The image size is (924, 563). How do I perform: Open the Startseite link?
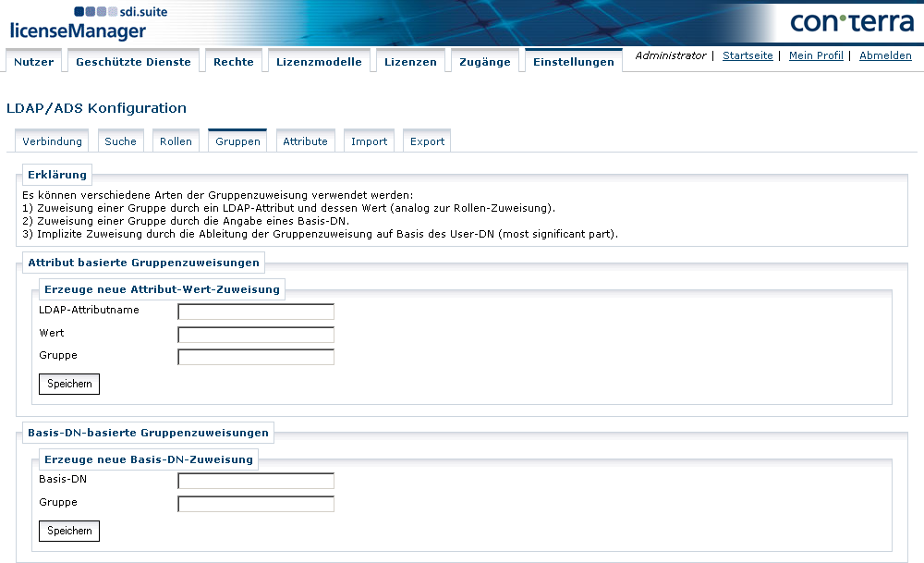748,55
